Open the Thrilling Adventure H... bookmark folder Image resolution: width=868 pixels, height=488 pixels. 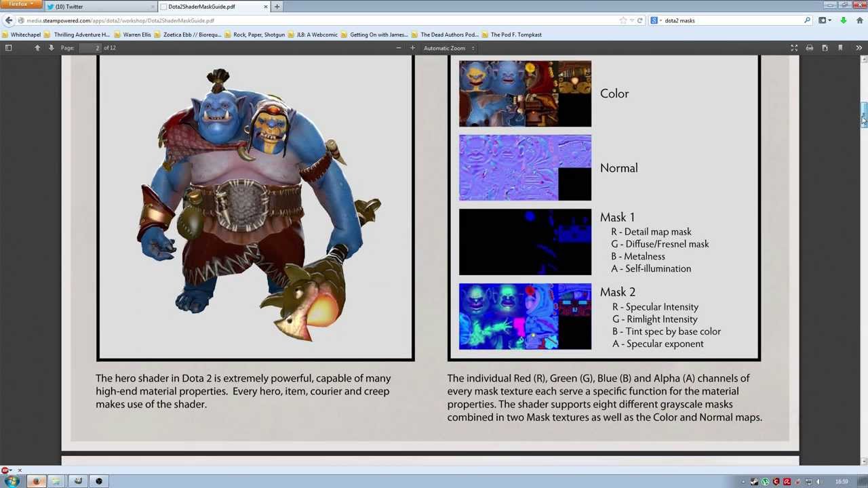(77, 35)
